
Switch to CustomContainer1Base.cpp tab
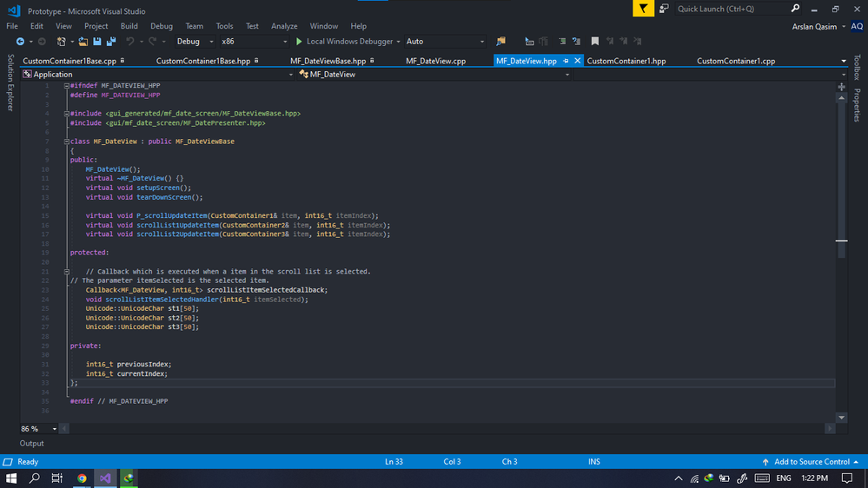(x=70, y=61)
